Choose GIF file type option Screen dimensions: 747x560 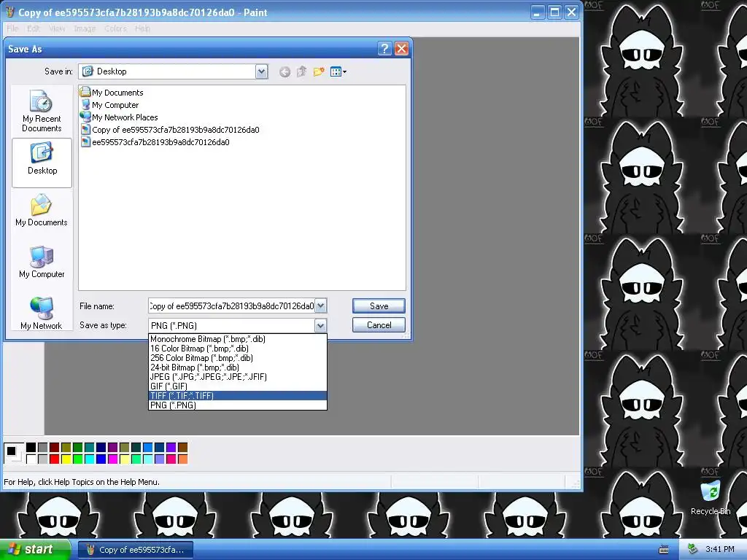tap(238, 386)
